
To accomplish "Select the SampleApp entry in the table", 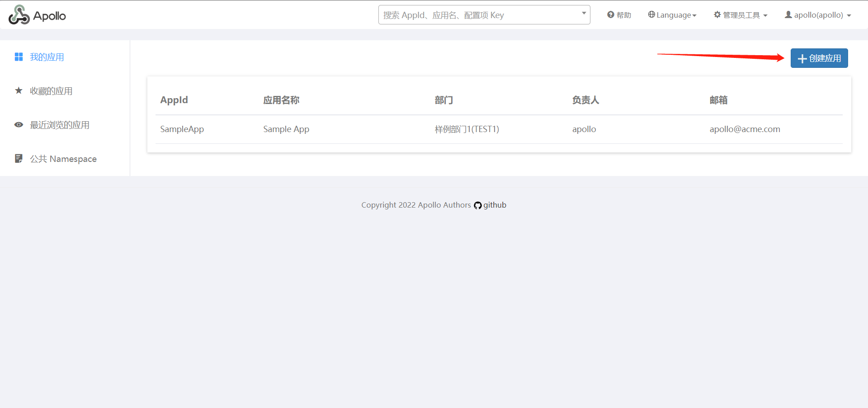I will pos(182,129).
